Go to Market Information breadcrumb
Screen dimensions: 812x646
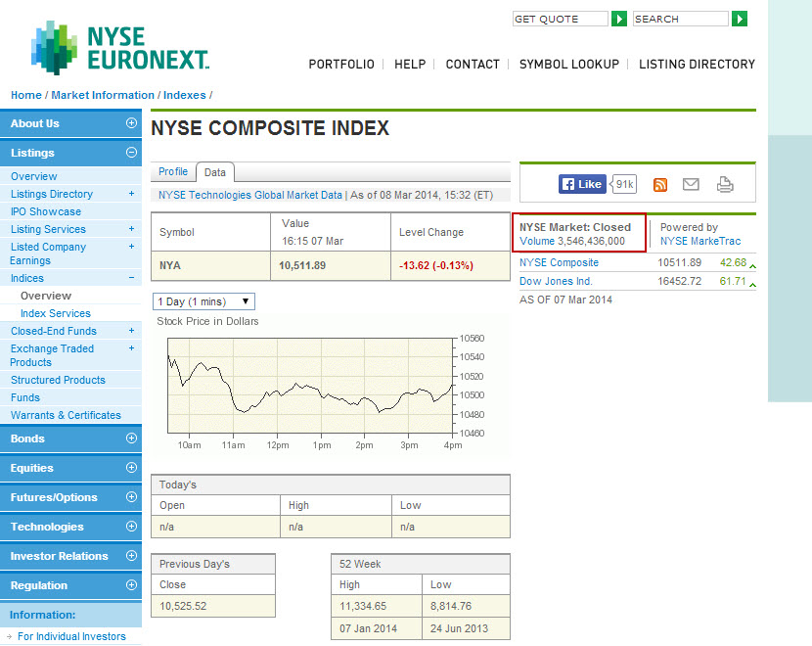(103, 95)
